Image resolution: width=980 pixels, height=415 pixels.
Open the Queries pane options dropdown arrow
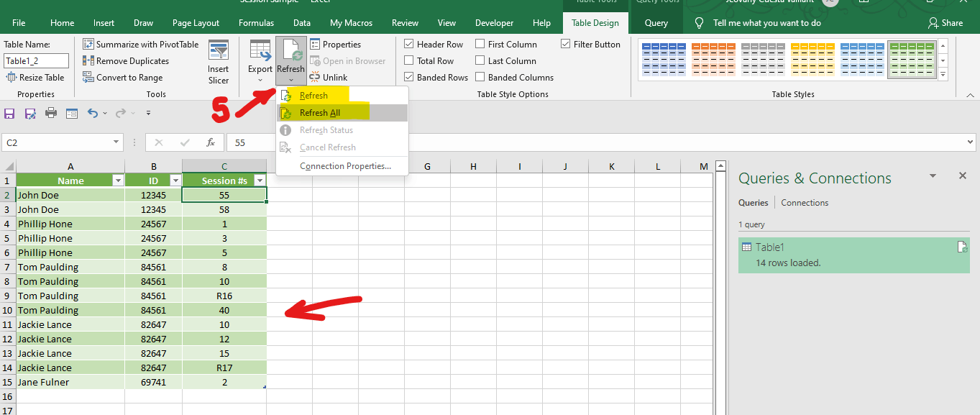pos(933,175)
